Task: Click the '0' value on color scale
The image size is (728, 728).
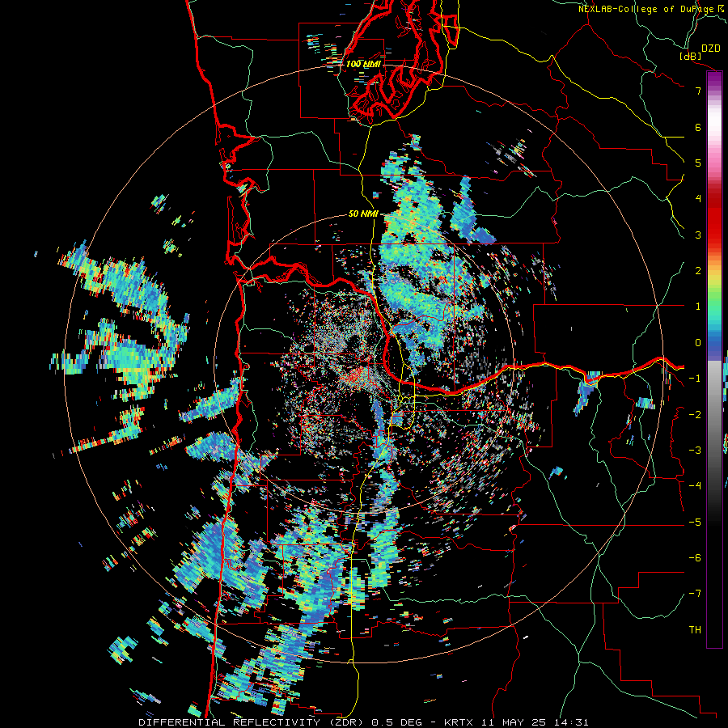Action: point(698,343)
